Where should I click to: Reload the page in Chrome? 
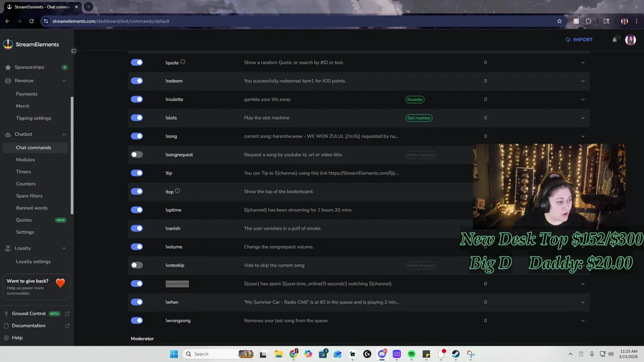coord(31,21)
